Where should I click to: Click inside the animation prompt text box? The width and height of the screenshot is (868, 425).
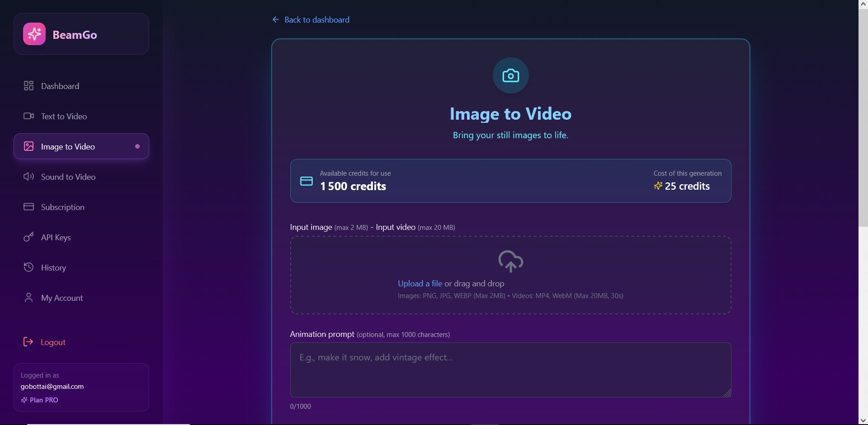click(510, 369)
